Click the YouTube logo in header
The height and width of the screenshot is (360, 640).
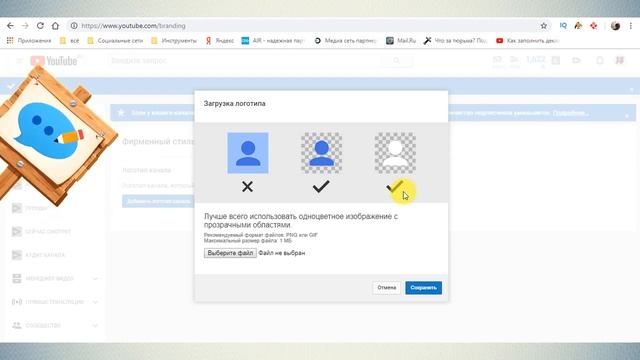(54, 61)
